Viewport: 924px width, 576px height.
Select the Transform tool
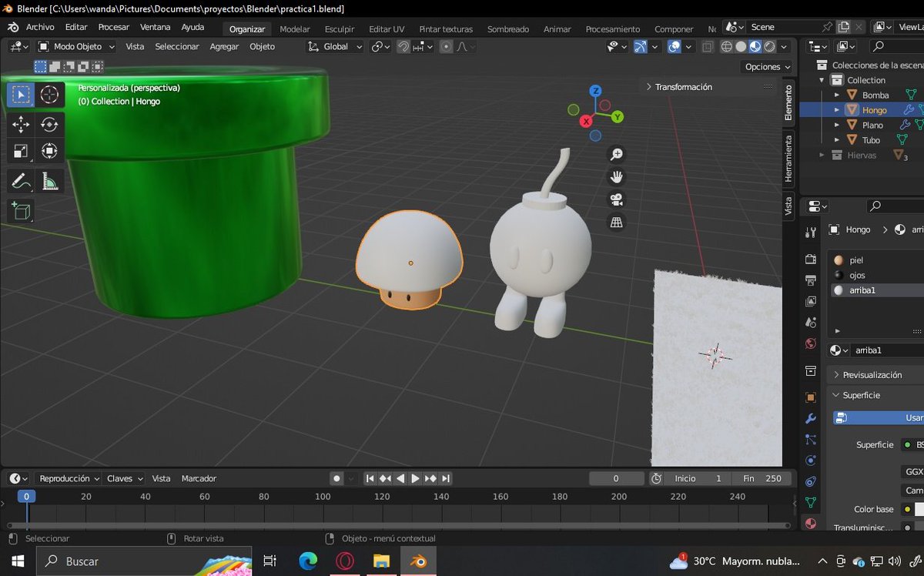coord(49,152)
